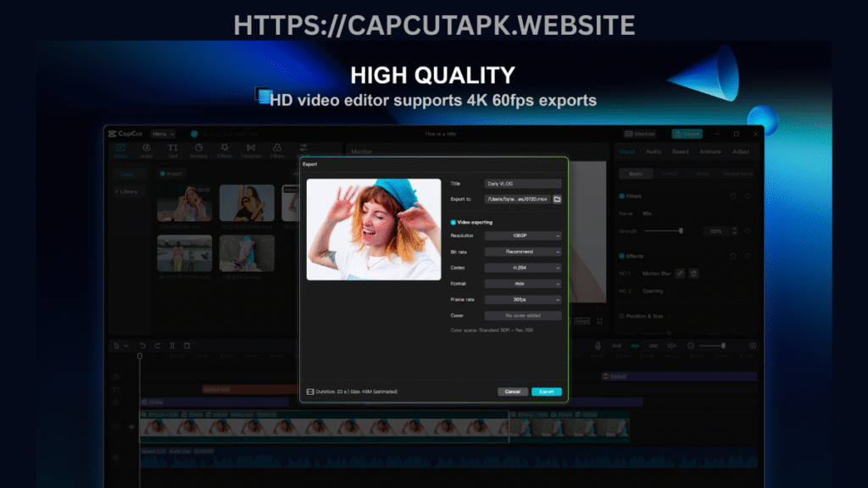Click the Export button in title bar

click(x=687, y=134)
